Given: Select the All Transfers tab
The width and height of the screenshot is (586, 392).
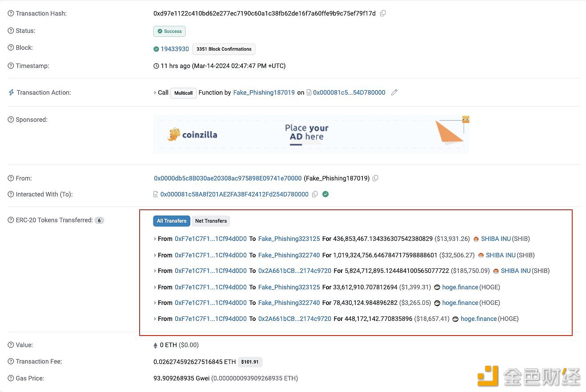Looking at the screenshot, I should point(172,221).
